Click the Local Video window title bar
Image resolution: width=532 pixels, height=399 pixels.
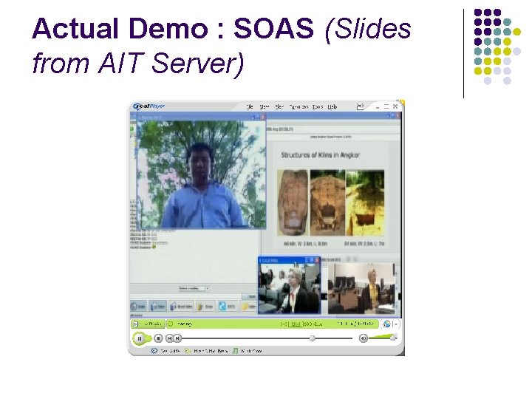pyautogui.click(x=289, y=260)
